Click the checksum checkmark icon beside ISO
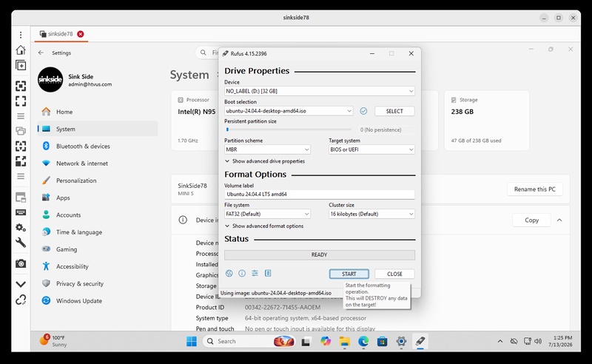 [x=363, y=111]
